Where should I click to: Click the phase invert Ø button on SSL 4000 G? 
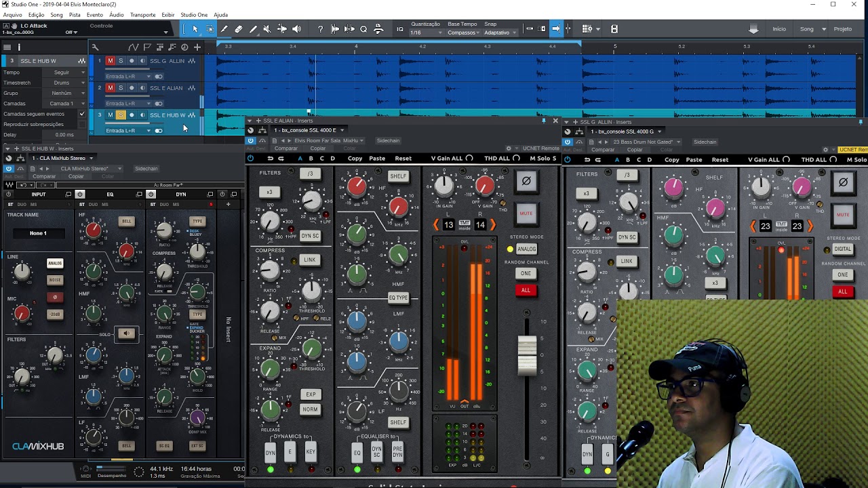pyautogui.click(x=843, y=182)
